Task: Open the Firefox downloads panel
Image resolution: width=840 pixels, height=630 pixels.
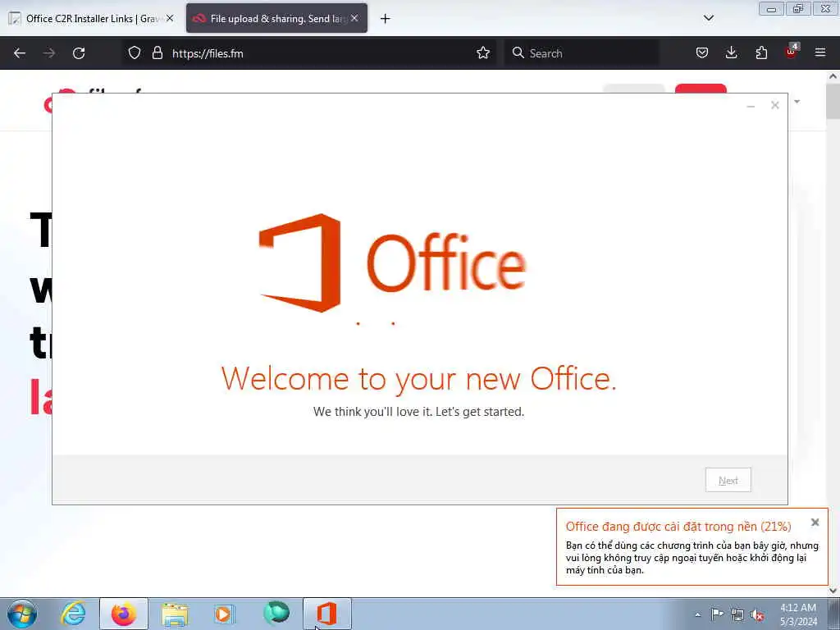Action: [x=731, y=53]
